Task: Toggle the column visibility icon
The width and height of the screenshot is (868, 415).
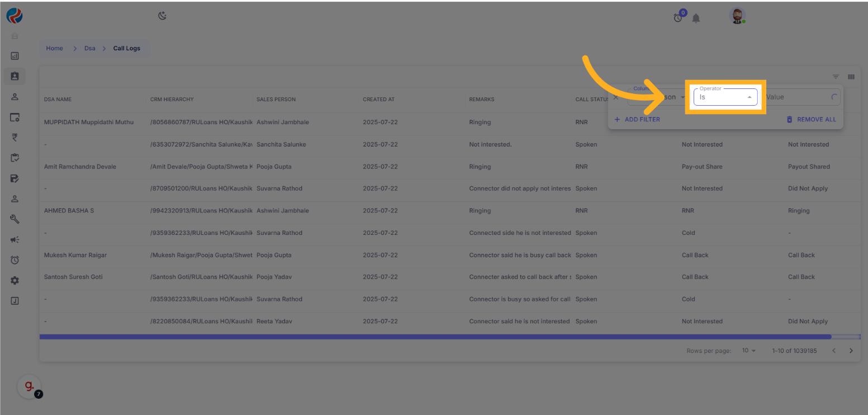Action: point(851,77)
